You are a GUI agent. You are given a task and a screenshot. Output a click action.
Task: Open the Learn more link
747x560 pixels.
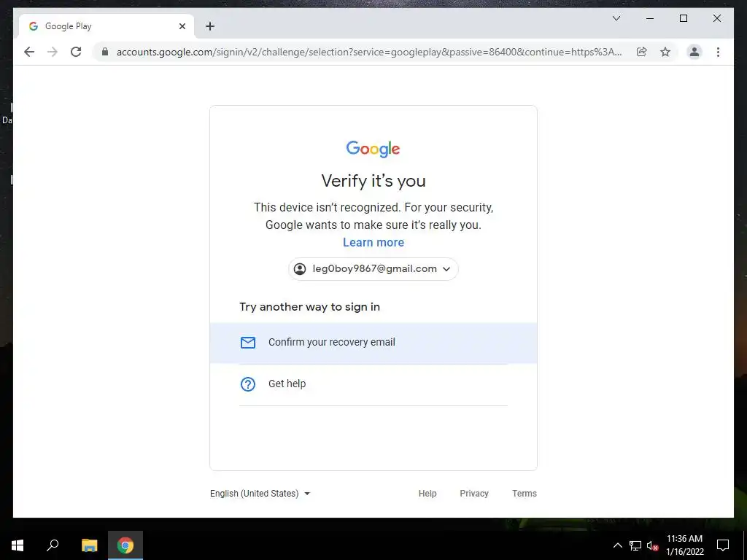373,242
